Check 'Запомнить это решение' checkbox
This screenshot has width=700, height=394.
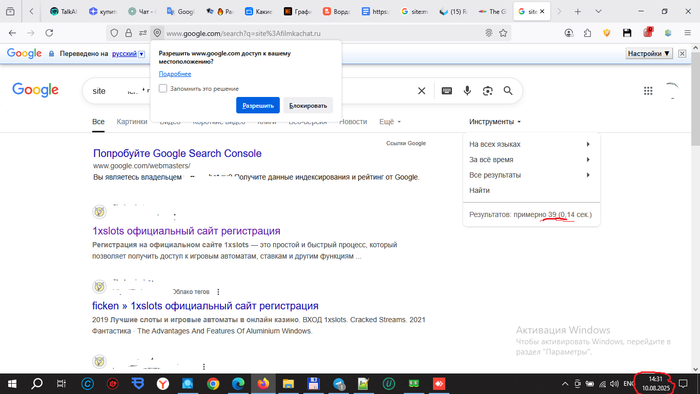coord(163,88)
